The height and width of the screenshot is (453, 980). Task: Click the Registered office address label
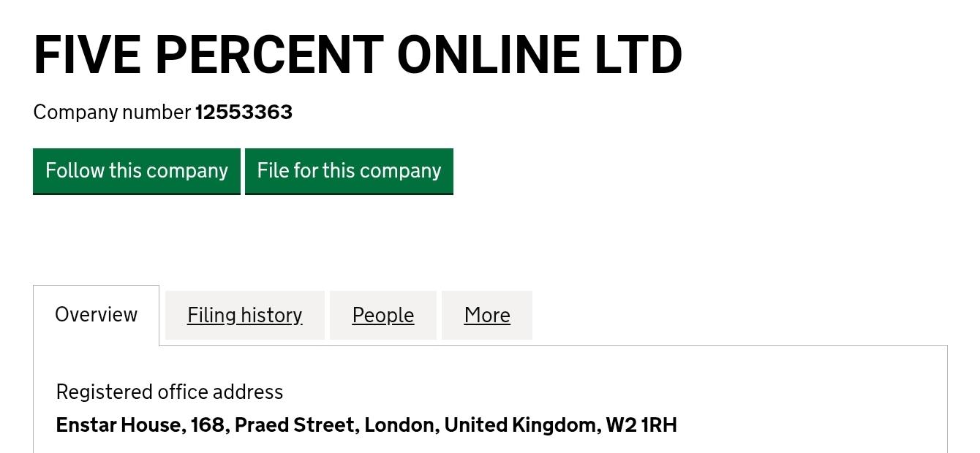(x=170, y=392)
